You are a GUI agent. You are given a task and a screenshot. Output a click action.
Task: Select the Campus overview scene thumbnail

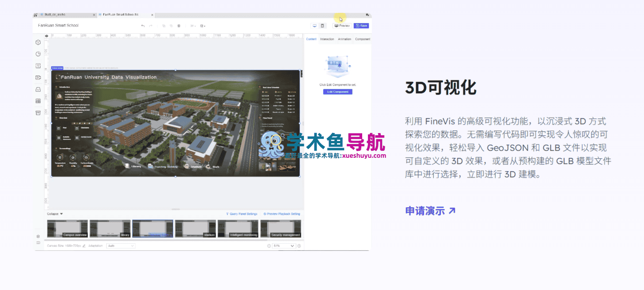[x=68, y=229]
